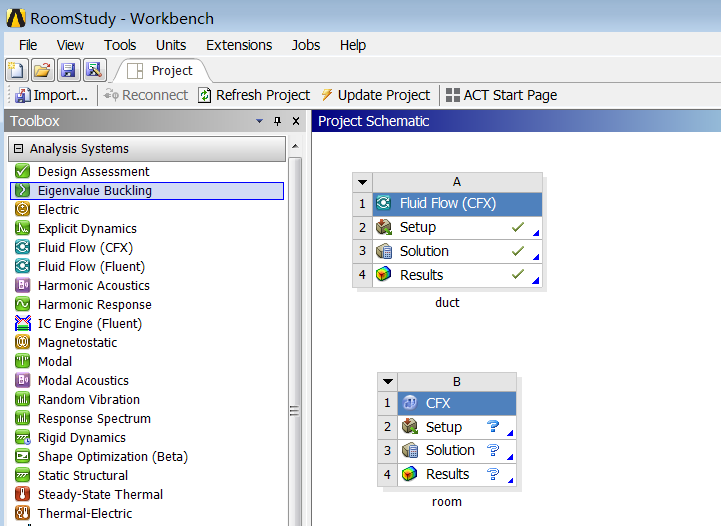Close the Toolbox panel
The width and height of the screenshot is (721, 526).
tap(296, 121)
